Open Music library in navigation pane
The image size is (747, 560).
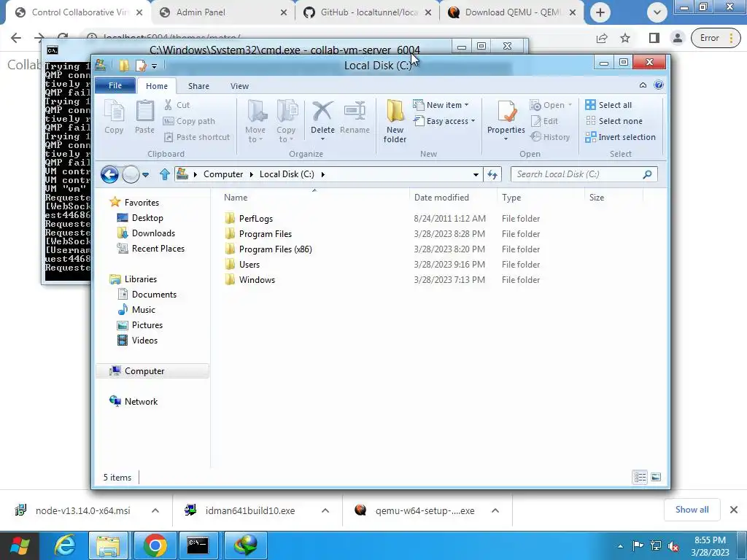tap(144, 309)
